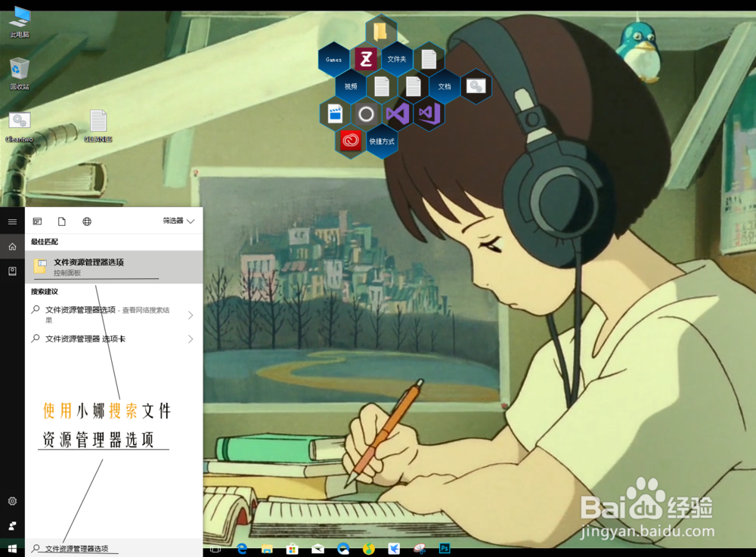This screenshot has width=756, height=557.
Task: Open the video clapperboard file tile
Action: 335,114
